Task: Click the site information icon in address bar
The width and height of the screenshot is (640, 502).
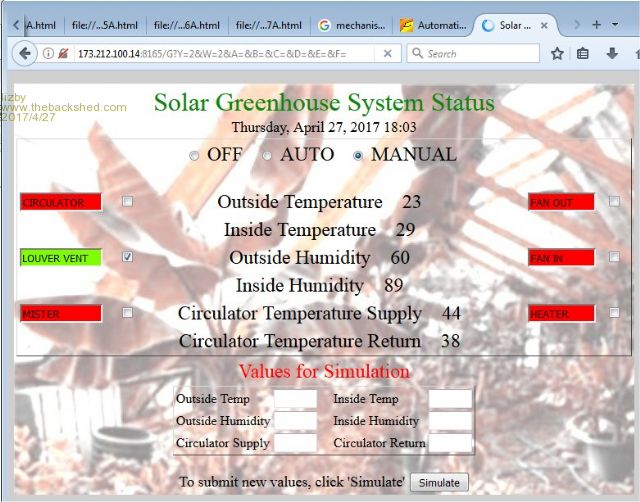Action: (48, 54)
